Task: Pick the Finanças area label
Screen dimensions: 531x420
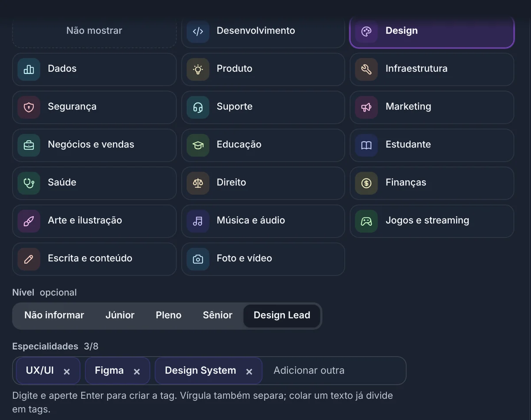Action: [406, 182]
